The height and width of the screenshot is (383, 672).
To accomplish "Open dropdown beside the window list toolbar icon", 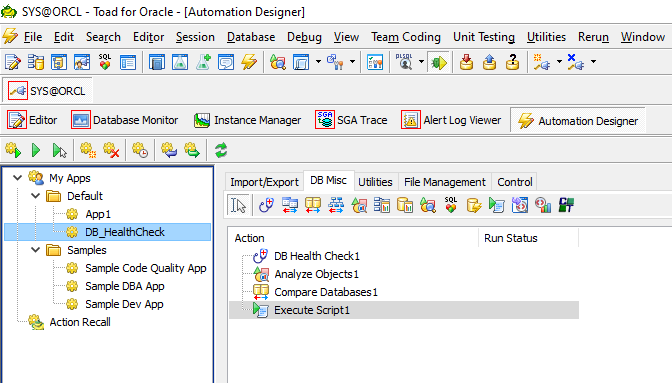I will [318, 62].
